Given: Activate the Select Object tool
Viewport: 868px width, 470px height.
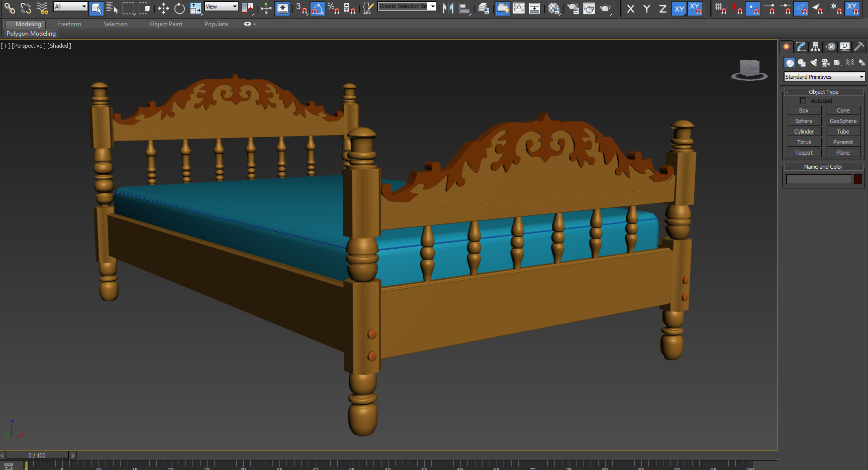Looking at the screenshot, I should coord(97,8).
